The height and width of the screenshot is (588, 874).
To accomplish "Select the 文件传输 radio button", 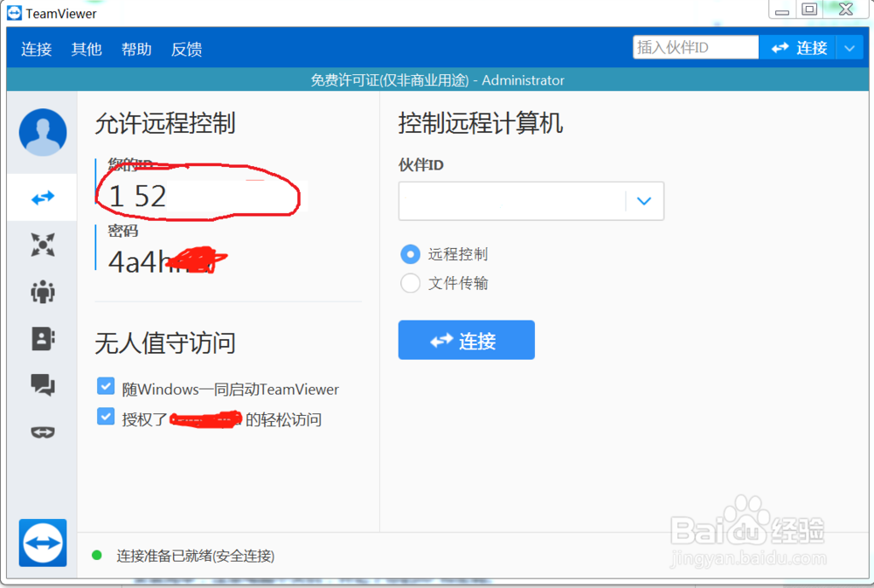I will [x=410, y=282].
